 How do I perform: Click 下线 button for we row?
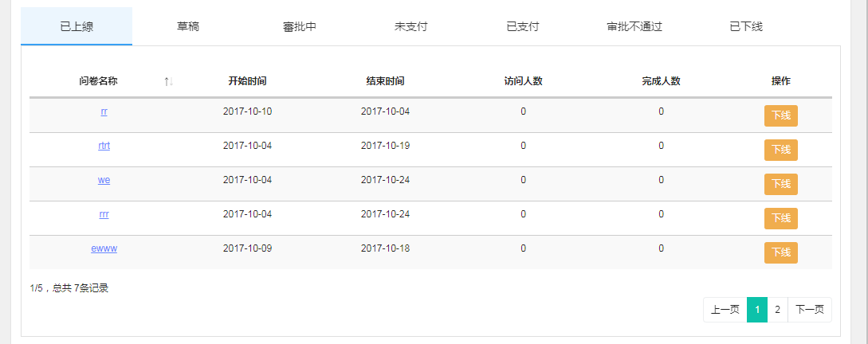tap(781, 184)
